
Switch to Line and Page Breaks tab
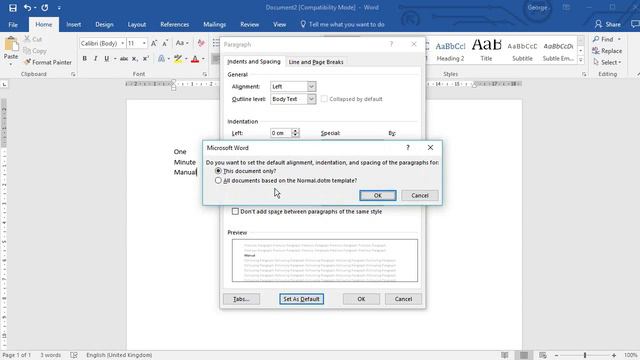click(x=316, y=62)
